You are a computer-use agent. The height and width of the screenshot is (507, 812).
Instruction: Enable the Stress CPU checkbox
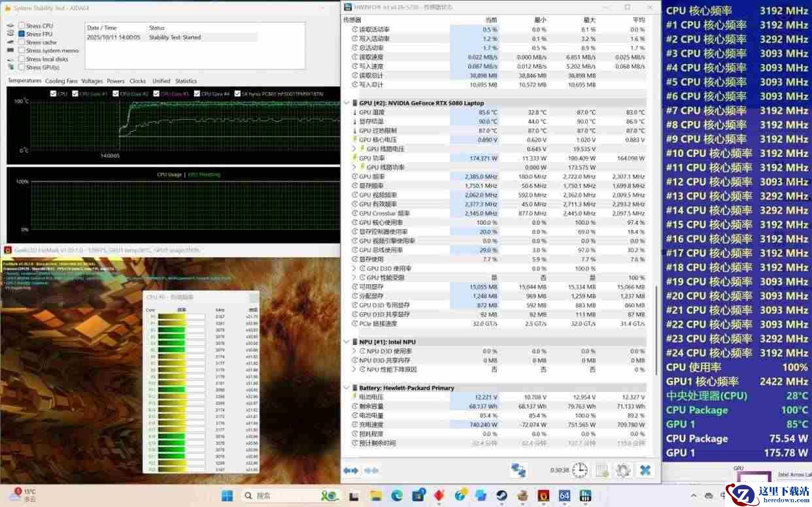pyautogui.click(x=22, y=25)
